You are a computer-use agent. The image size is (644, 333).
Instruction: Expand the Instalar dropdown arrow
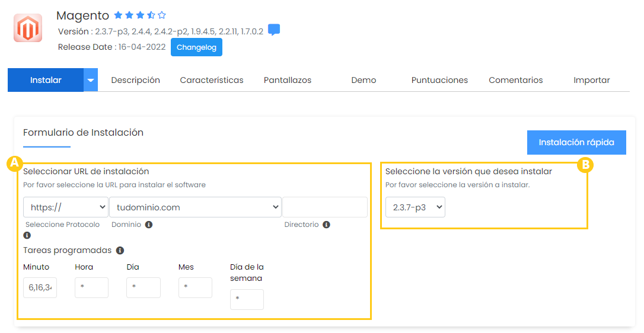[91, 80]
